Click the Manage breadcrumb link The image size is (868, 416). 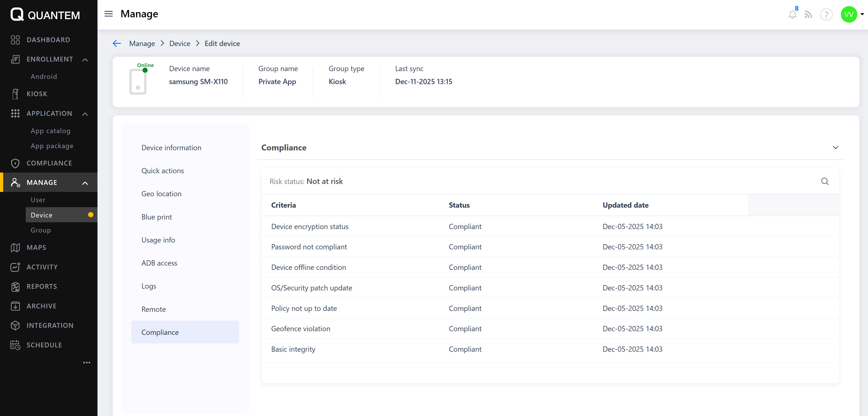coord(142,44)
